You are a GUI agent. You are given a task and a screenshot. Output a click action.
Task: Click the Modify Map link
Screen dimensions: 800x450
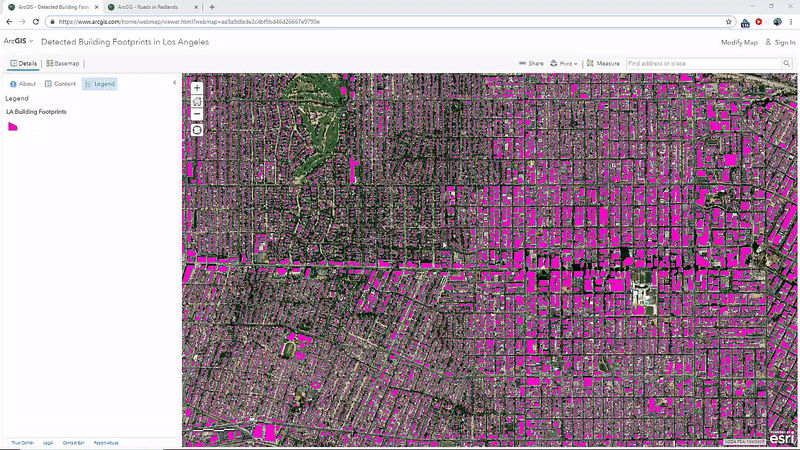tap(739, 42)
